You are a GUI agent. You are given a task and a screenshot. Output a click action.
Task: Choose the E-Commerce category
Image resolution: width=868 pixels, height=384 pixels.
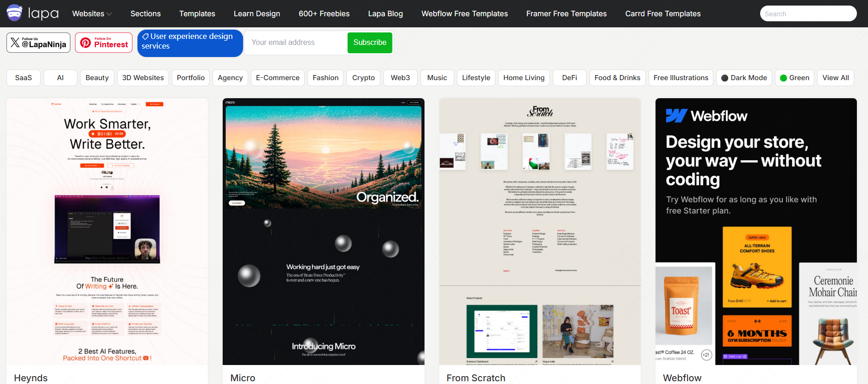278,78
